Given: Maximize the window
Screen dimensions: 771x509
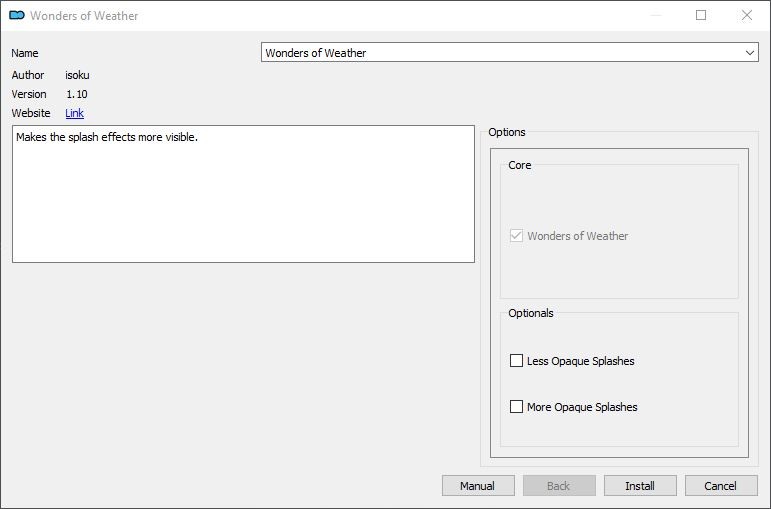Looking at the screenshot, I should [x=701, y=15].
